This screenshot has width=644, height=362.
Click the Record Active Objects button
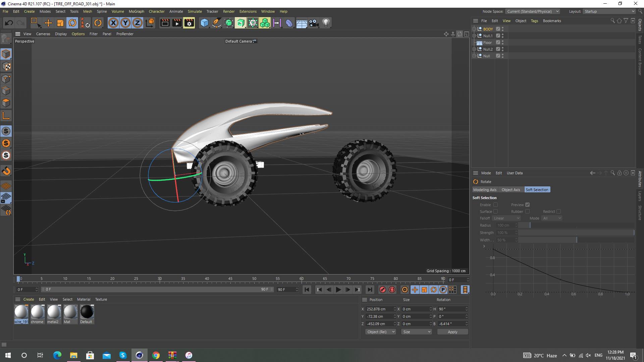point(382,290)
